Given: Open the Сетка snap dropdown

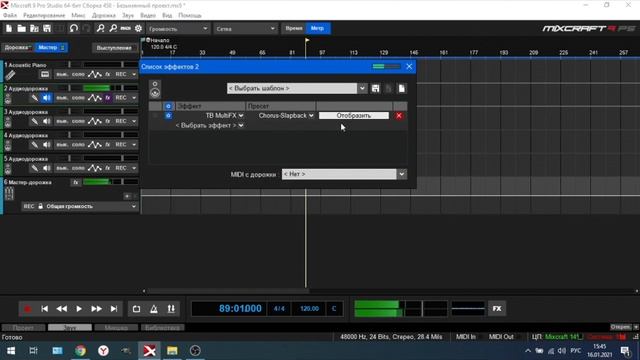Looking at the screenshot, I should pyautogui.click(x=245, y=29).
